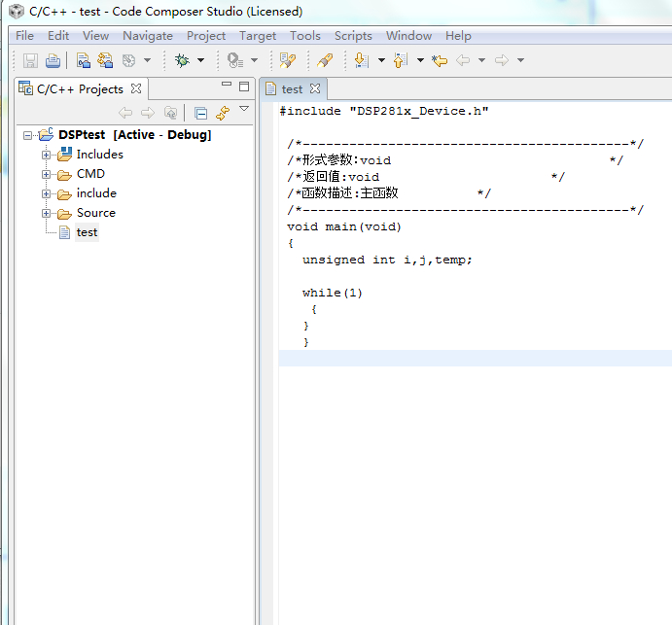Viewport: 672px width, 625px height.
Task: Click the while(1) line in editor
Action: (x=333, y=293)
